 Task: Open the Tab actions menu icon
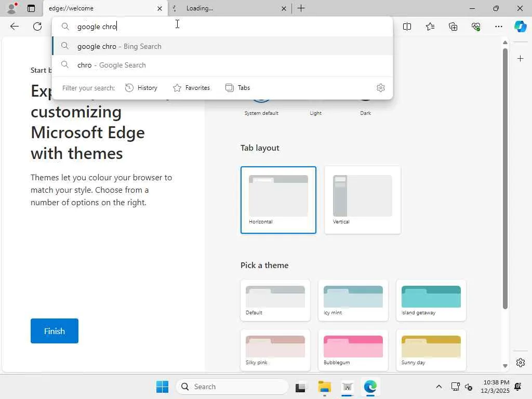pos(31,8)
